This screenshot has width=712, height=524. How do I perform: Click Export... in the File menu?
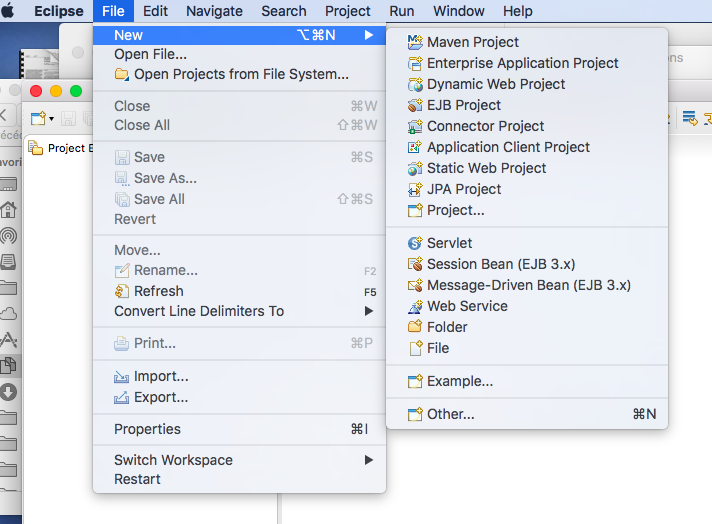pyautogui.click(x=161, y=397)
